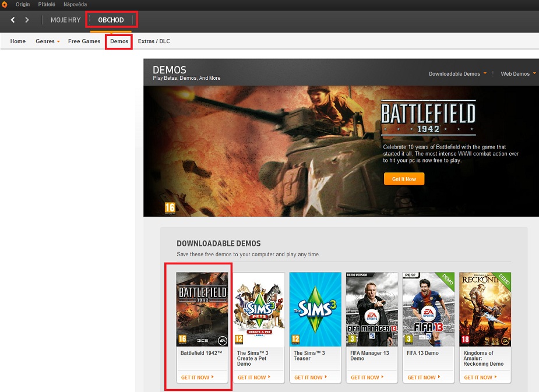Image resolution: width=539 pixels, height=392 pixels.
Task: Click the FIFA Manager 13 Demo title
Action: coord(369,355)
